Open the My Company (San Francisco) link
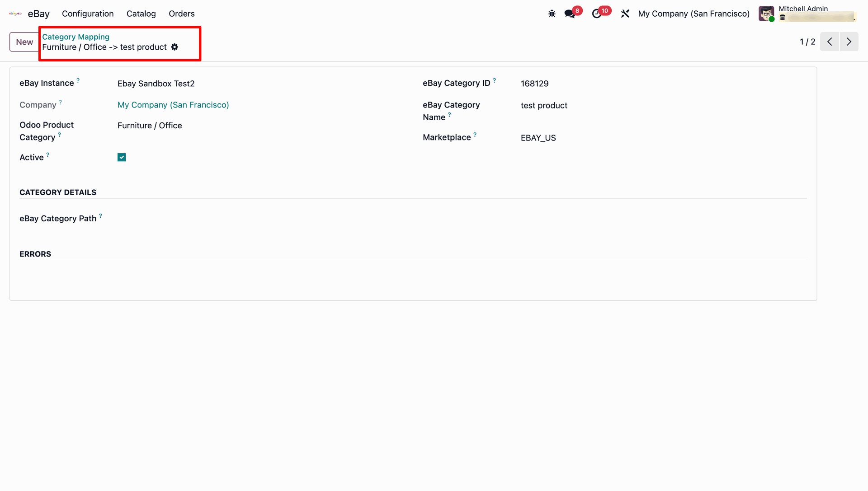868x491 pixels. [173, 105]
